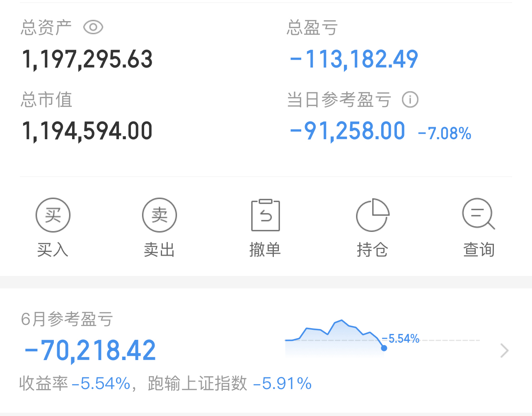The width and height of the screenshot is (532, 416).
Task: Tap the total profit -113,182.49 value
Action: [354, 59]
